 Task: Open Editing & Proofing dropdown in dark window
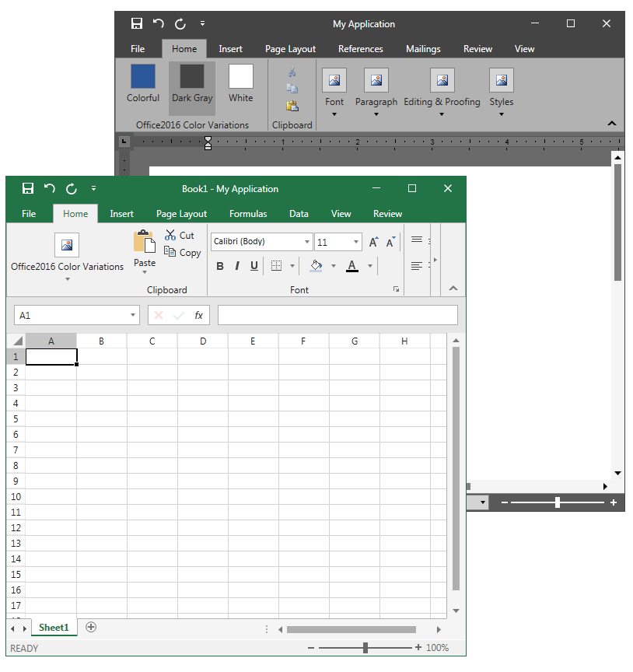point(442,93)
